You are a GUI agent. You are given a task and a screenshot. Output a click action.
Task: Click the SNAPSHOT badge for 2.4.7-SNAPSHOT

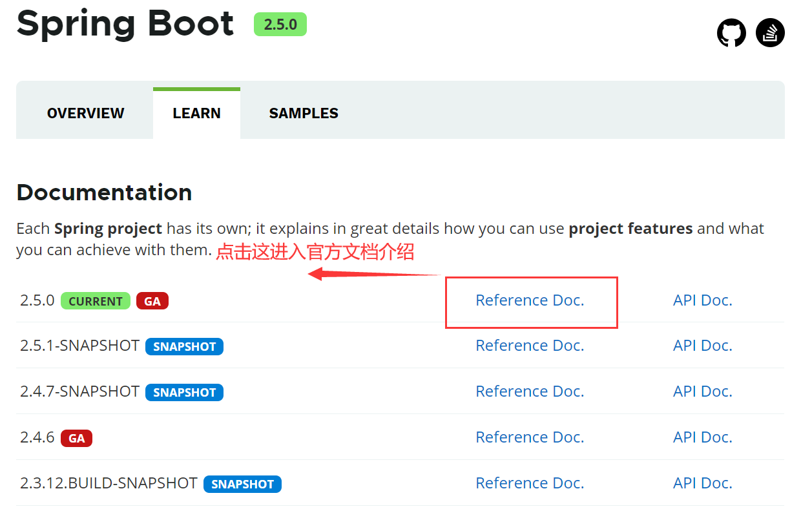pos(185,392)
